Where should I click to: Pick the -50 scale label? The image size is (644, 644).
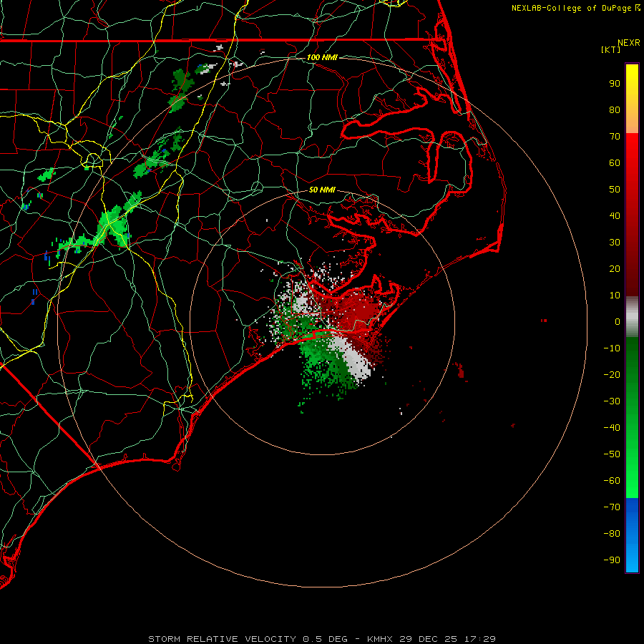point(612,454)
